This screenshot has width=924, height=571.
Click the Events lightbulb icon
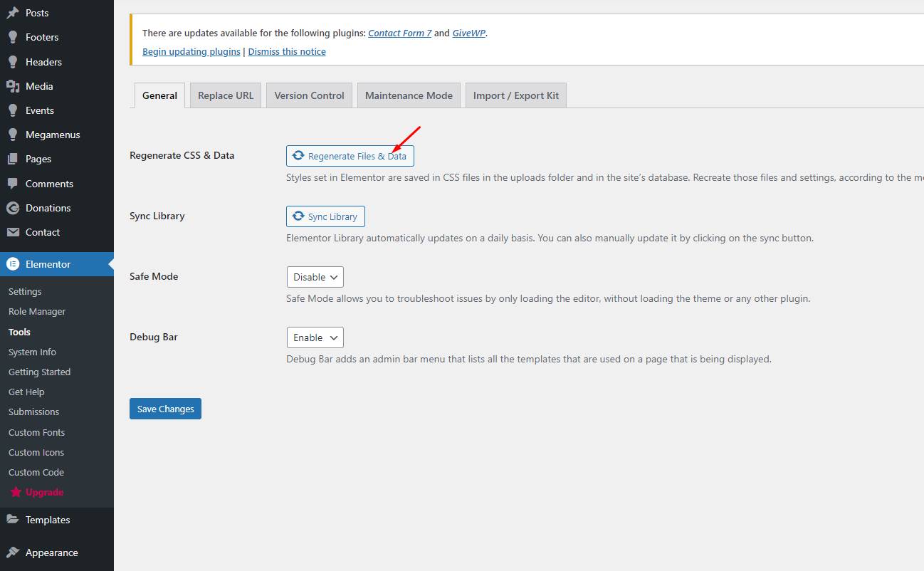click(x=13, y=110)
